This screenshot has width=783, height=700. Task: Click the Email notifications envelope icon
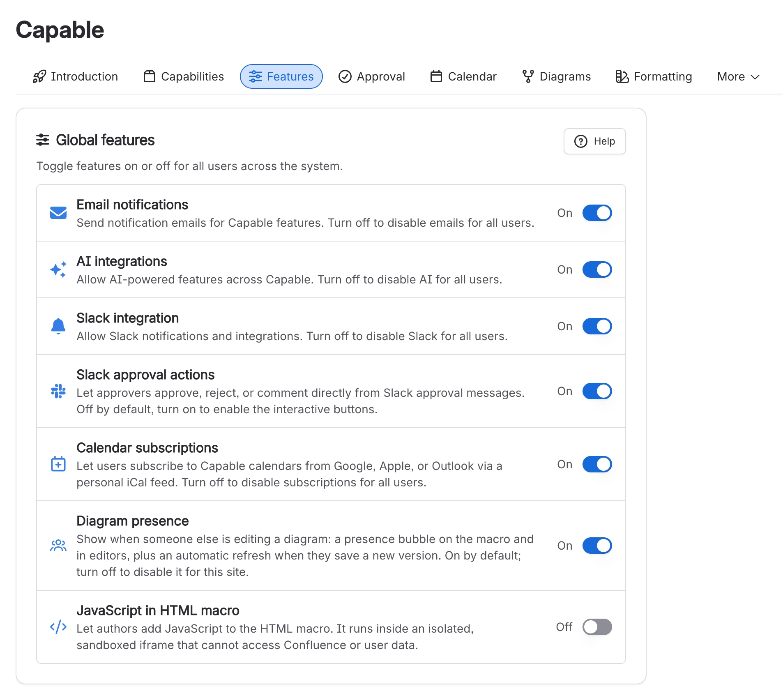(x=58, y=213)
